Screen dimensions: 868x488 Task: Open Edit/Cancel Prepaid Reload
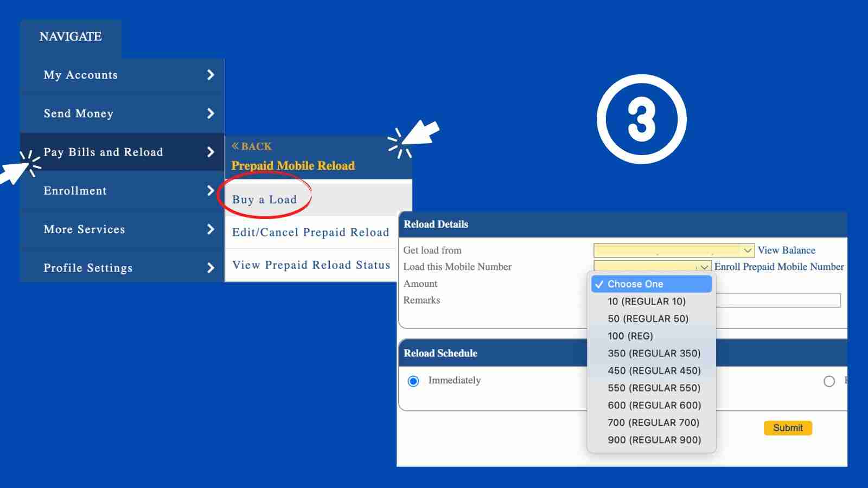310,232
